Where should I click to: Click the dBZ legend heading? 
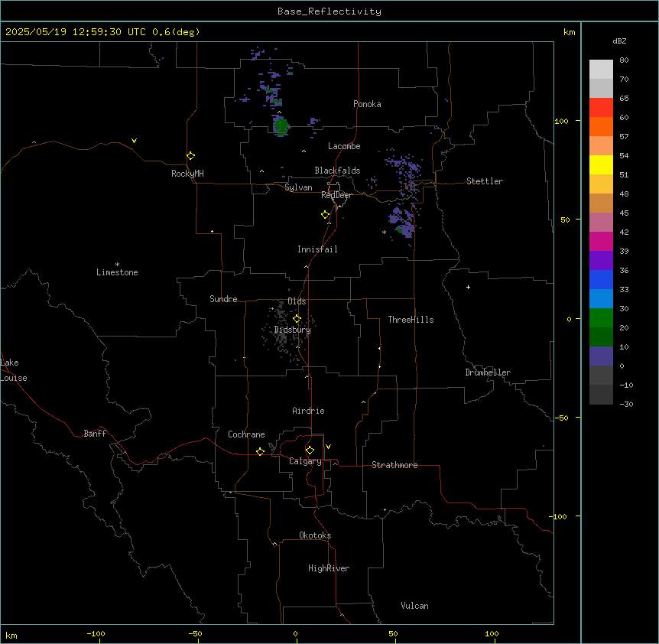tap(619, 41)
